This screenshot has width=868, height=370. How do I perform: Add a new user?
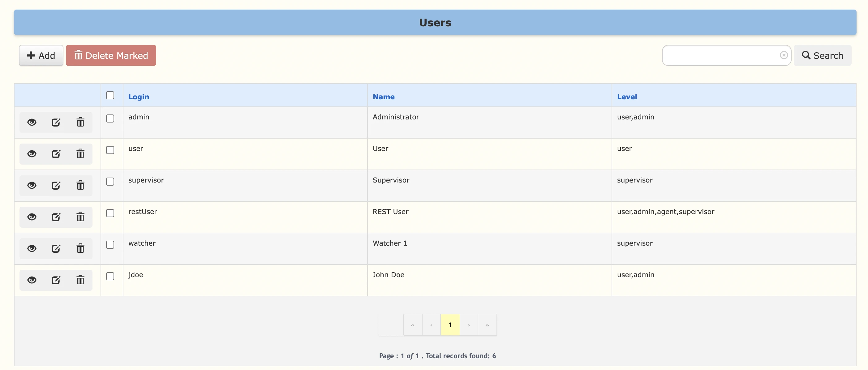tap(41, 55)
